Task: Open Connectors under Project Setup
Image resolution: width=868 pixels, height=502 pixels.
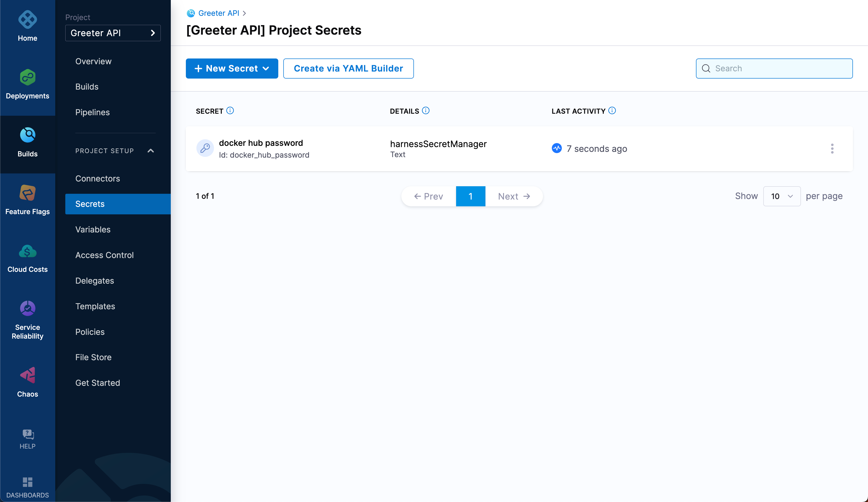Action: pyautogui.click(x=97, y=178)
